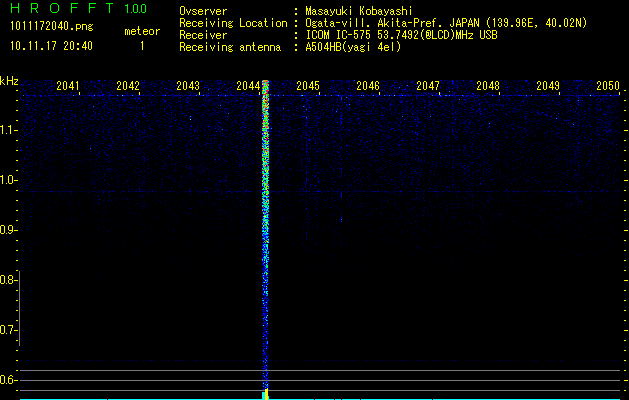Click the 2041 time axis label
Viewport: 629px width, 400px height.
(68, 86)
